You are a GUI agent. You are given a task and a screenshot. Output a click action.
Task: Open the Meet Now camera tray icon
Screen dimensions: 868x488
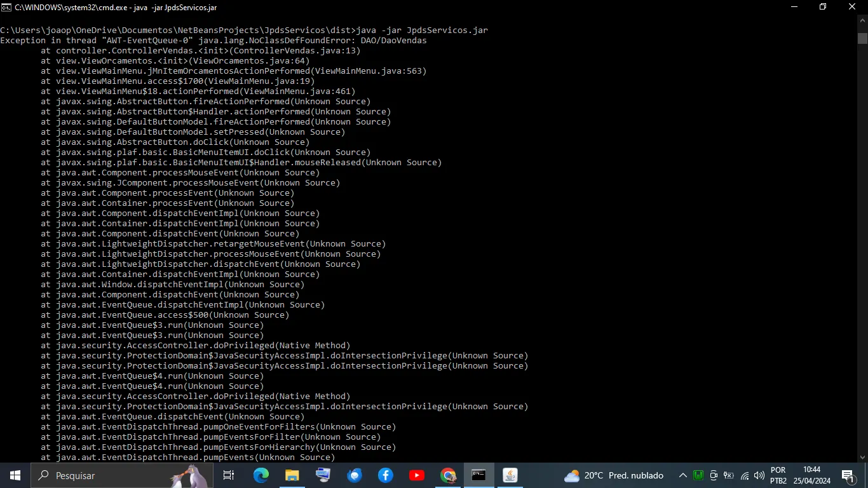(x=714, y=475)
